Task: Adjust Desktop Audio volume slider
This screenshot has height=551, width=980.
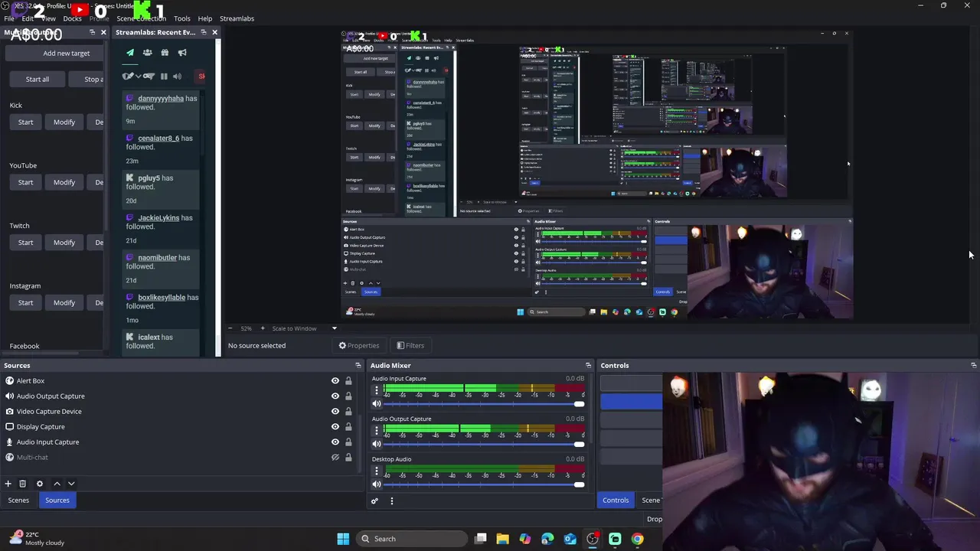Action: 483,484
